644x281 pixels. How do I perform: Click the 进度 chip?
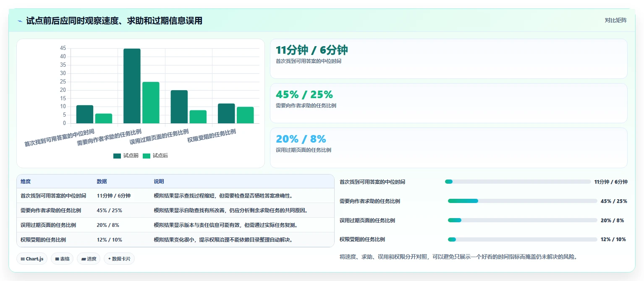(x=89, y=259)
